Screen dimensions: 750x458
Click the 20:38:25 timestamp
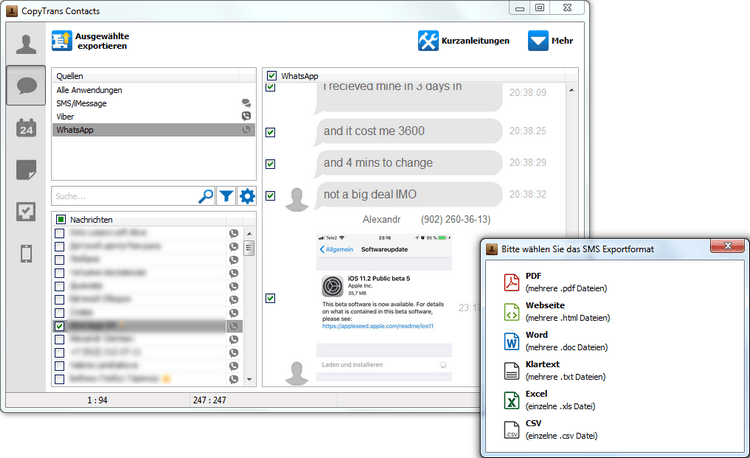coord(528,131)
